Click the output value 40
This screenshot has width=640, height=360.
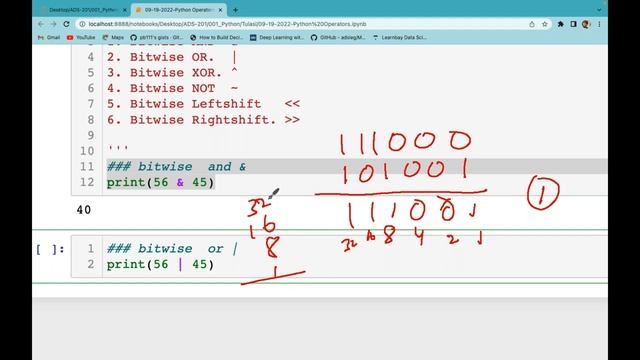point(84,210)
